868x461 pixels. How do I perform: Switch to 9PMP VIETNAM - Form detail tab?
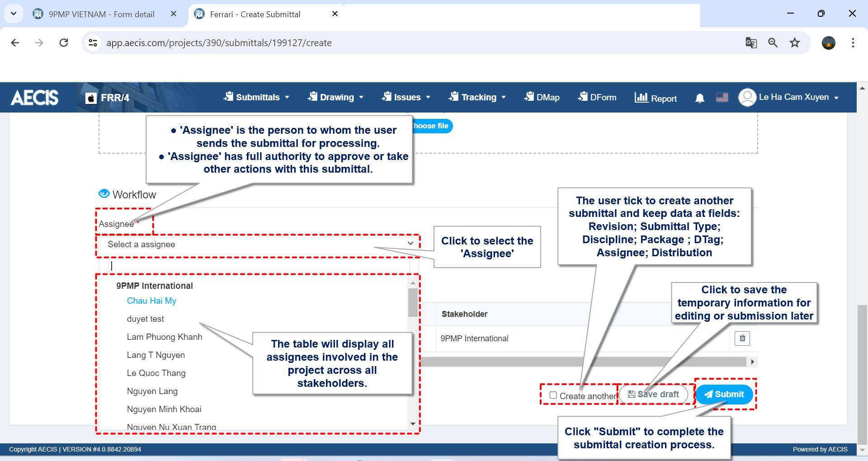click(x=101, y=14)
